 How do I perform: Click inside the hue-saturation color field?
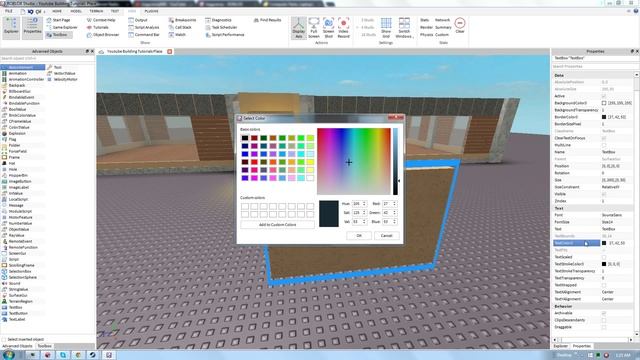coord(354,162)
